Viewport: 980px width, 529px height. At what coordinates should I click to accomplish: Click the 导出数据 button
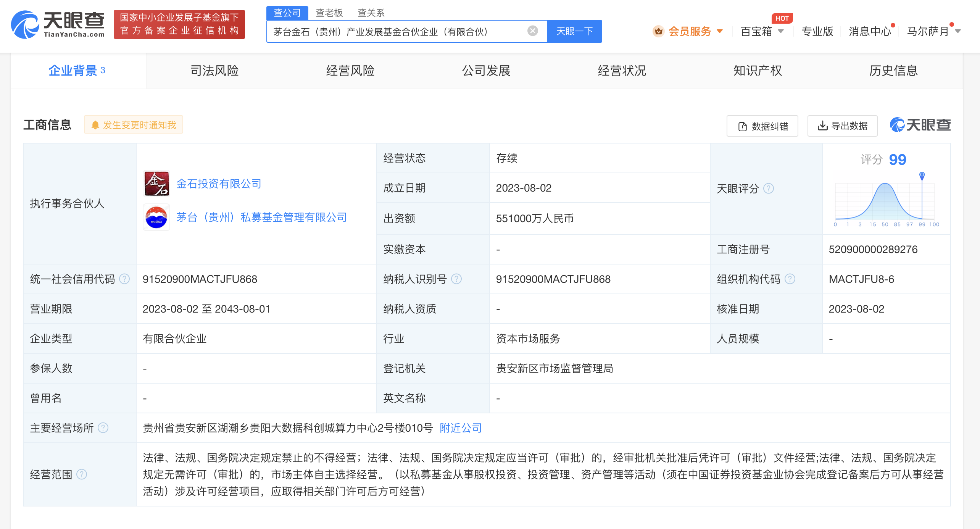842,126
